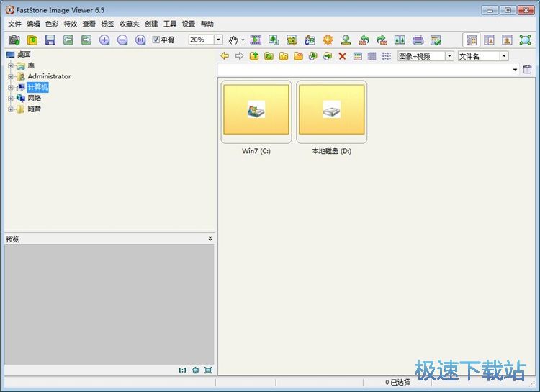Go to next image with right arrow icon
540x392 pixels.
click(x=86, y=40)
